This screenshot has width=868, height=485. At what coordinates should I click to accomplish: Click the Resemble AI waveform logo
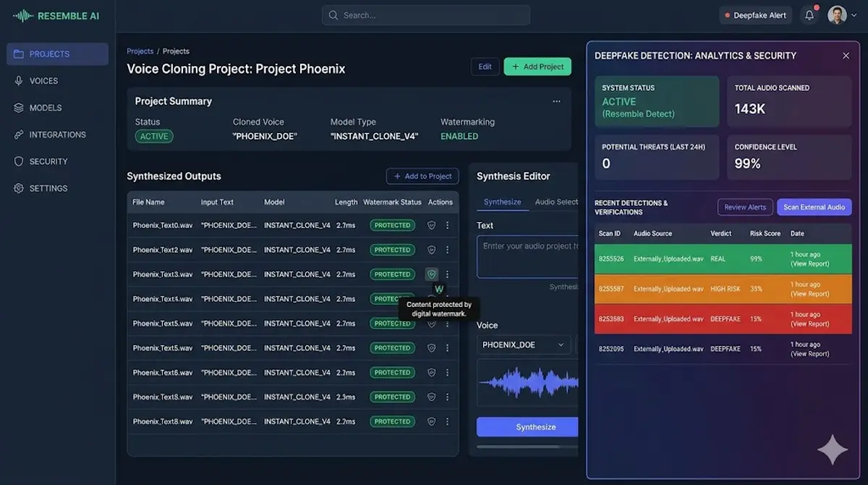[x=22, y=15]
